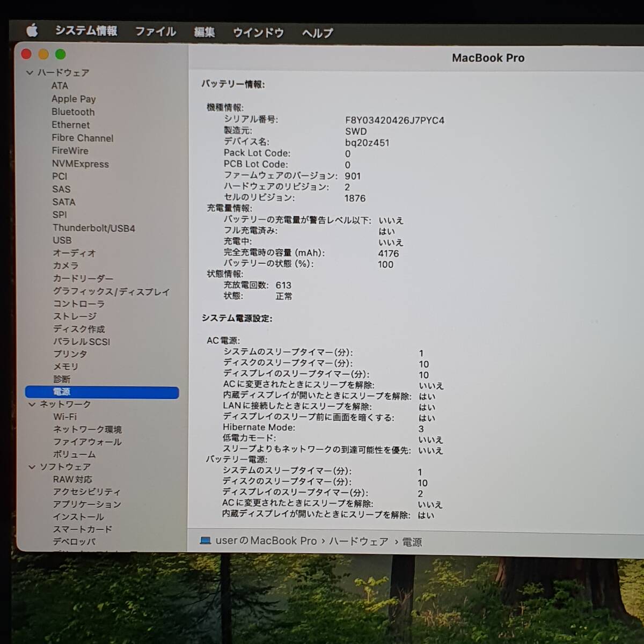Screen dimensions: 644x644
Task: Click the バッテリー情報 heading
Action: point(233,84)
